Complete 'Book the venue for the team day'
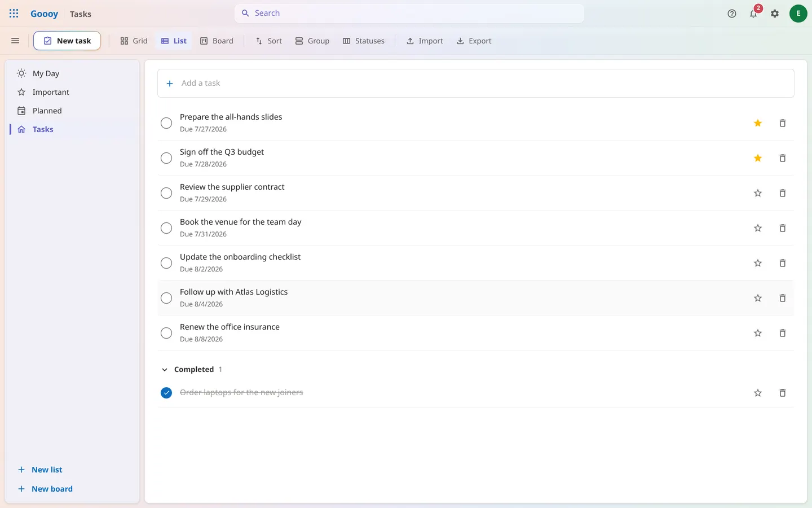The width and height of the screenshot is (812, 508). [x=166, y=228]
